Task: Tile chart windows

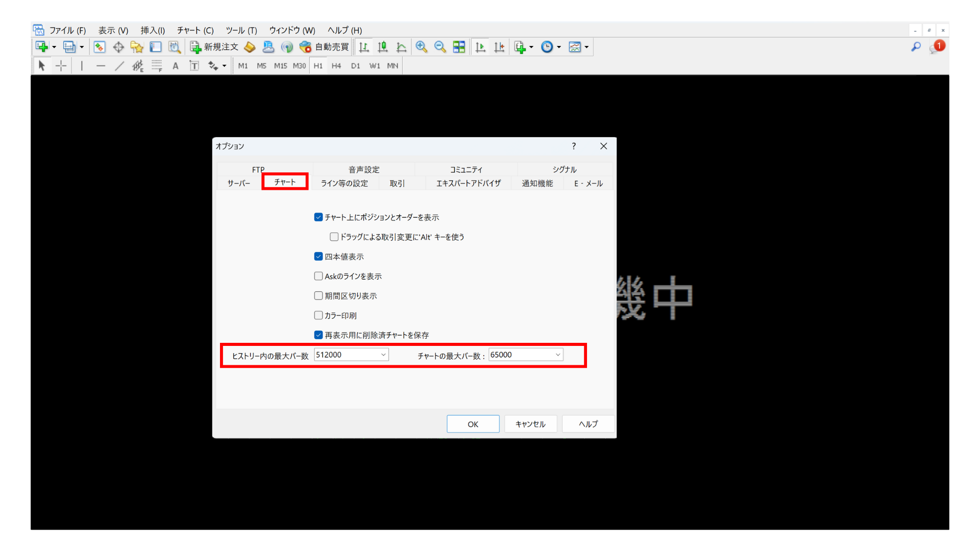Action: pyautogui.click(x=459, y=47)
